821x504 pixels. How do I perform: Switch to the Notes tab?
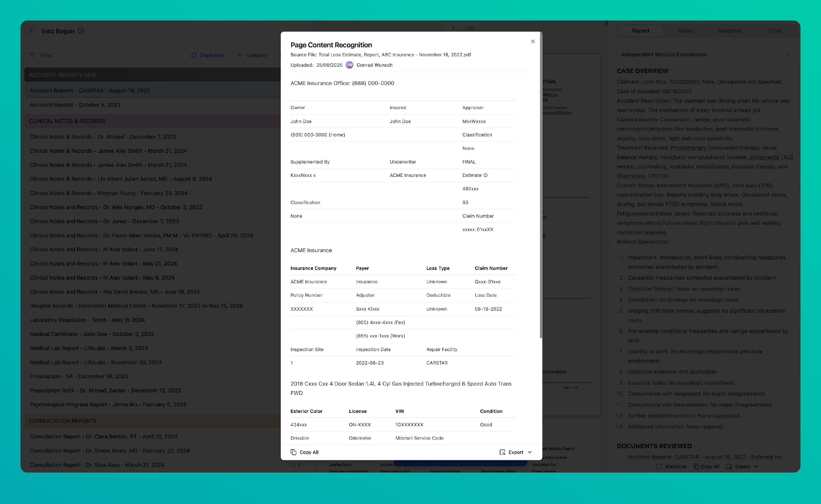coord(685,31)
